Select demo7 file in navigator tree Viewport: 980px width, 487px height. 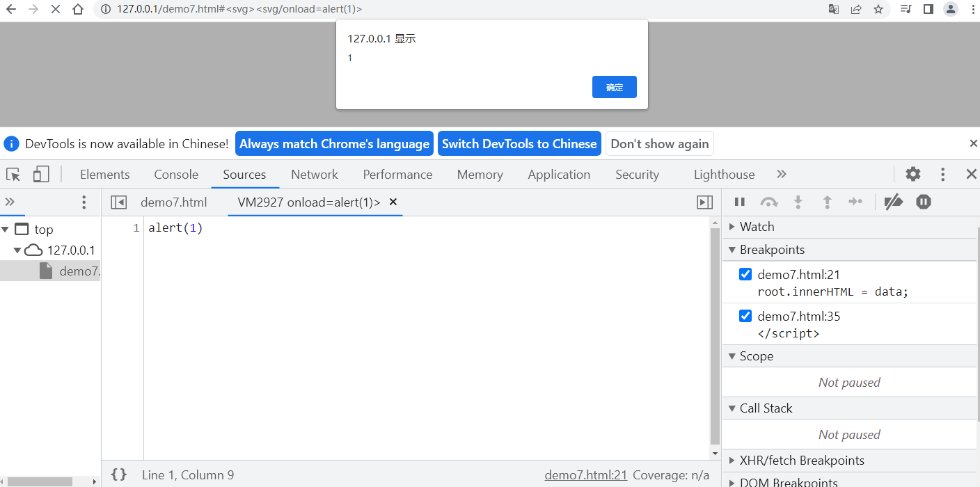(50, 271)
